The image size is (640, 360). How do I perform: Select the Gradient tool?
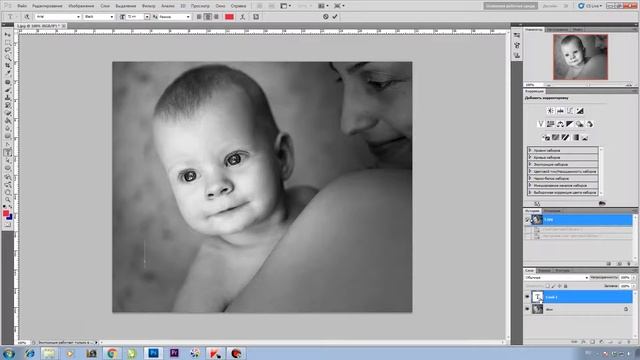[x=8, y=121]
